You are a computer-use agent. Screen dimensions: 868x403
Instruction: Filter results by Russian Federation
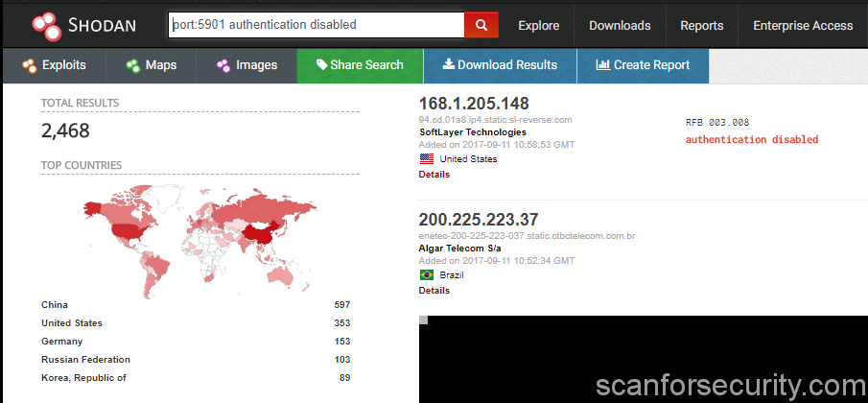85,359
